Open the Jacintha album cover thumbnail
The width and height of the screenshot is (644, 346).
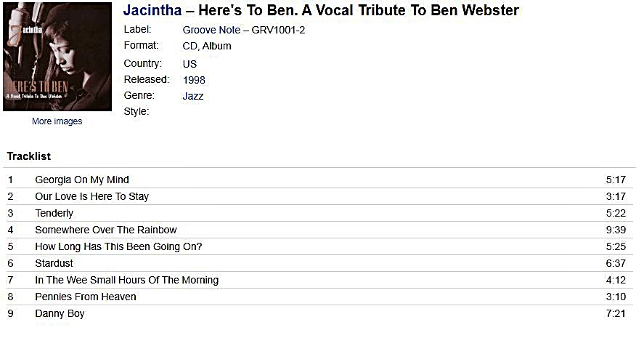pyautogui.click(x=57, y=57)
